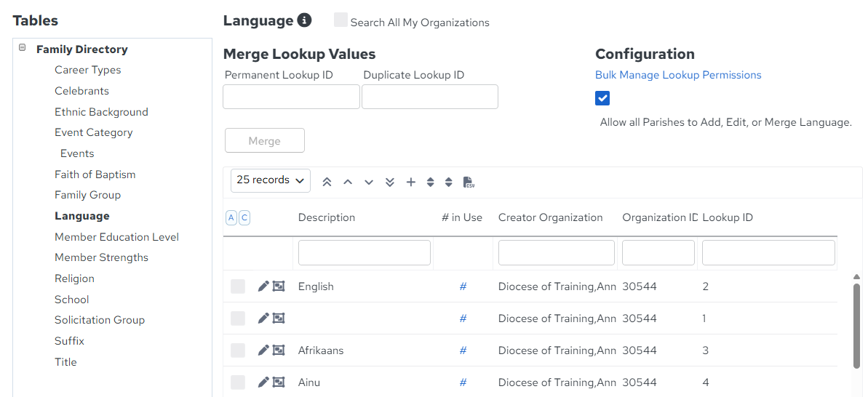
Task: Sort by Description column header
Action: click(x=327, y=218)
